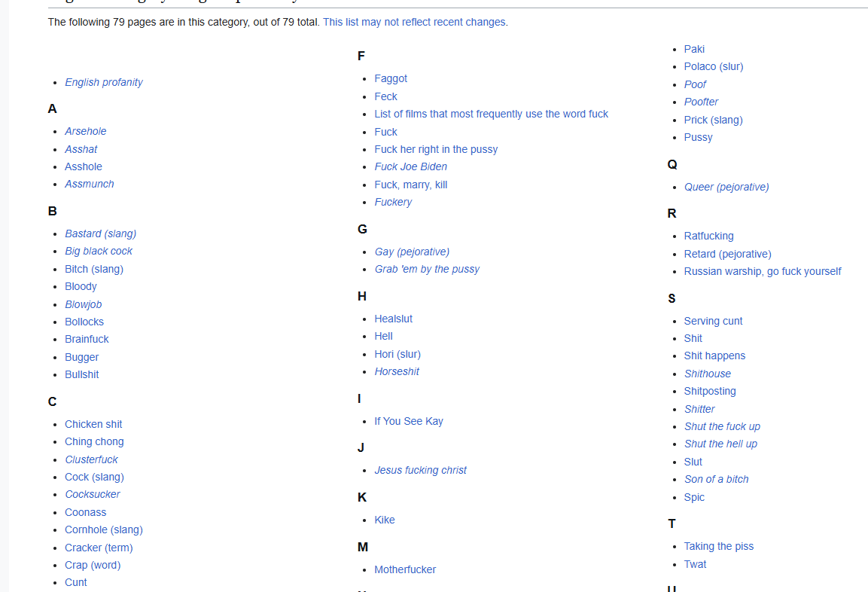Click the Shitter link
The width and height of the screenshot is (868, 592).
699,409
